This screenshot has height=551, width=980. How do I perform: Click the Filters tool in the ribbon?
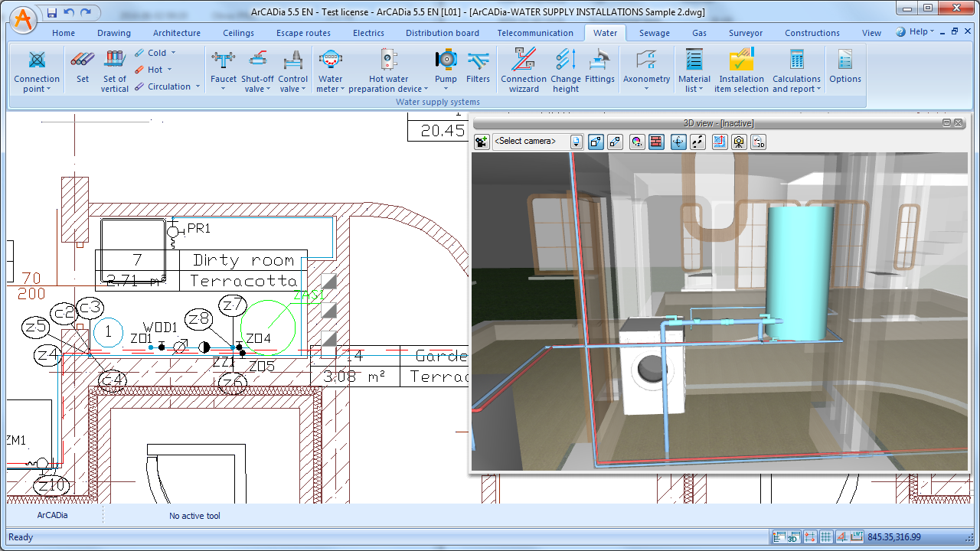point(478,67)
